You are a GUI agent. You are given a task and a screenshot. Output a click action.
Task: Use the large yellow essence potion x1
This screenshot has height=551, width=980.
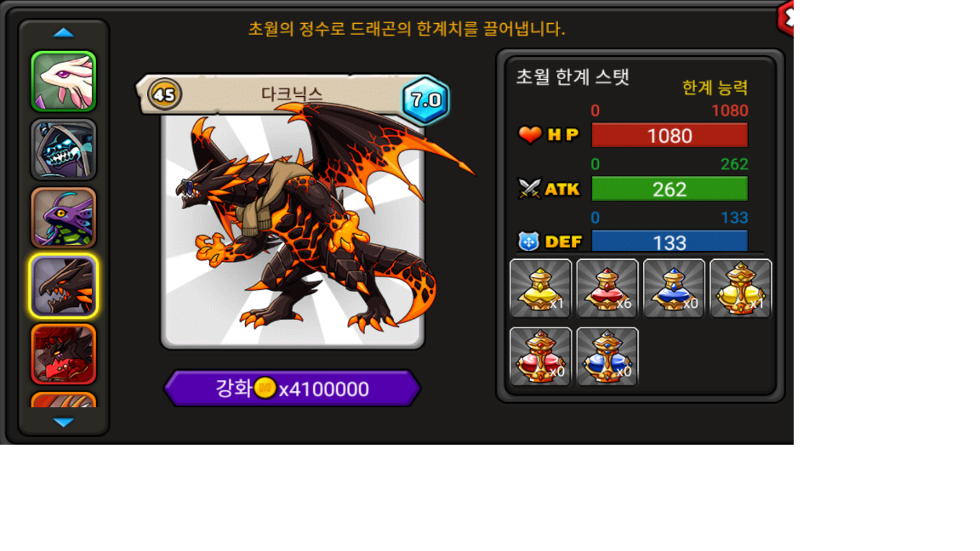[x=741, y=288]
